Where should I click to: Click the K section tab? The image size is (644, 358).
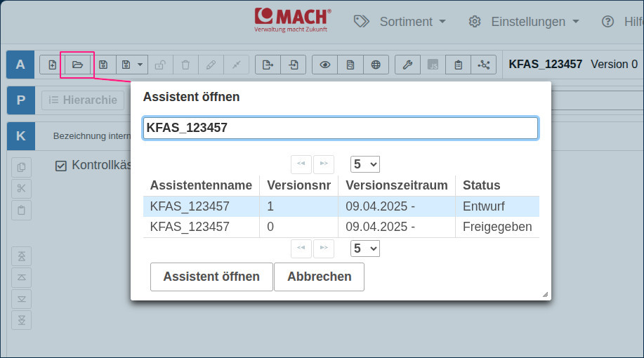(x=21, y=136)
